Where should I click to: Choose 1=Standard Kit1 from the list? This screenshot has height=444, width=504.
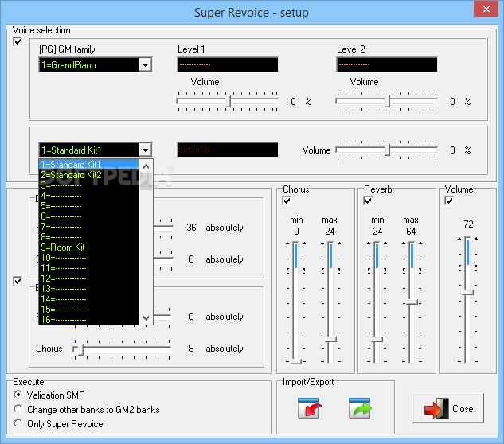click(89, 165)
